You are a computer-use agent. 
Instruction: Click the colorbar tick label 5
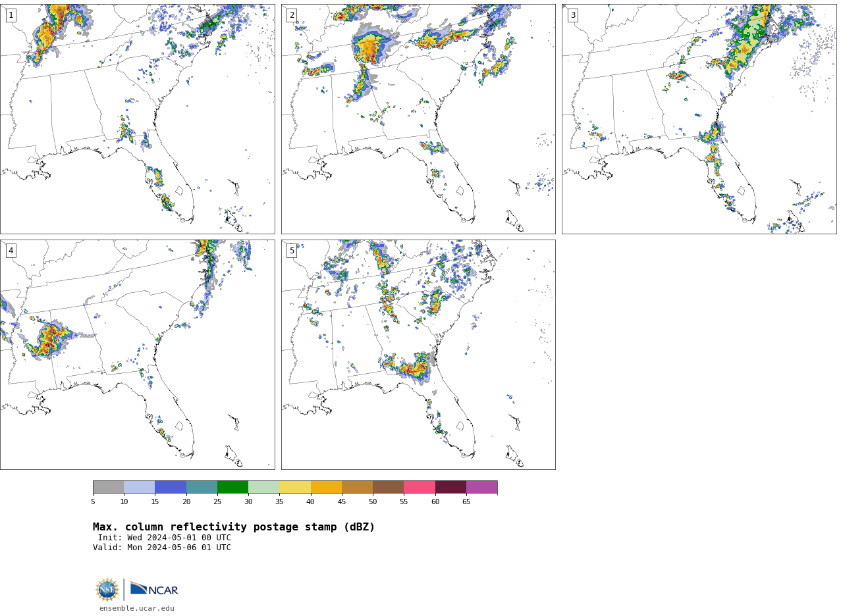click(x=93, y=502)
